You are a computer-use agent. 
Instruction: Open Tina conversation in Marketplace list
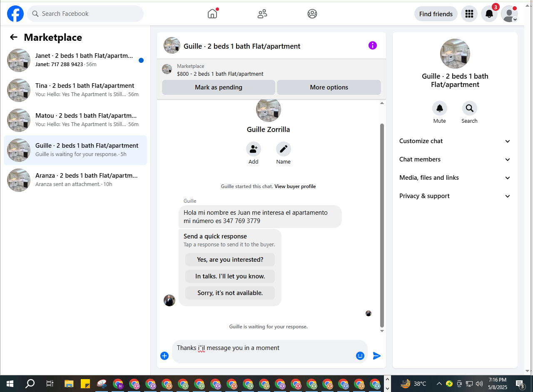[75, 90]
